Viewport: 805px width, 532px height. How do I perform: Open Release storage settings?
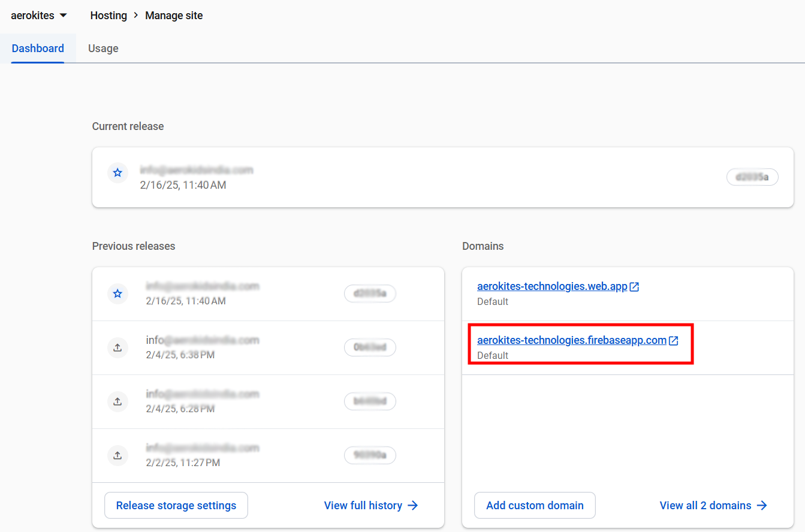click(176, 506)
